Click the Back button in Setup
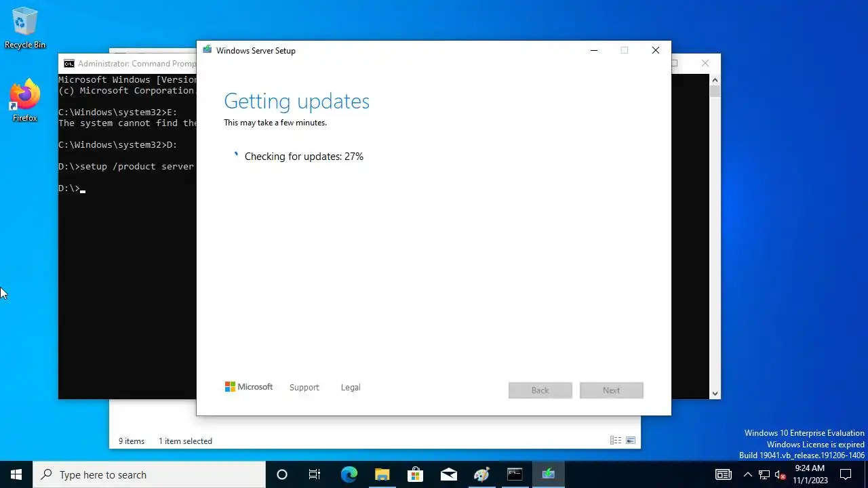Screen dimensions: 868x488 click(x=540, y=390)
